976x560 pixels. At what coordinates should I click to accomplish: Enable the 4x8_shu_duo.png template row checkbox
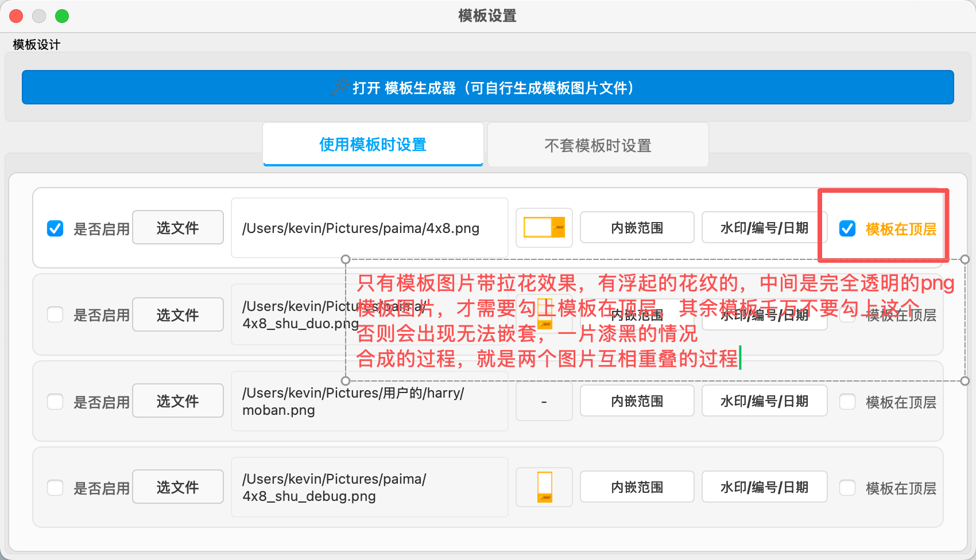pyautogui.click(x=55, y=314)
